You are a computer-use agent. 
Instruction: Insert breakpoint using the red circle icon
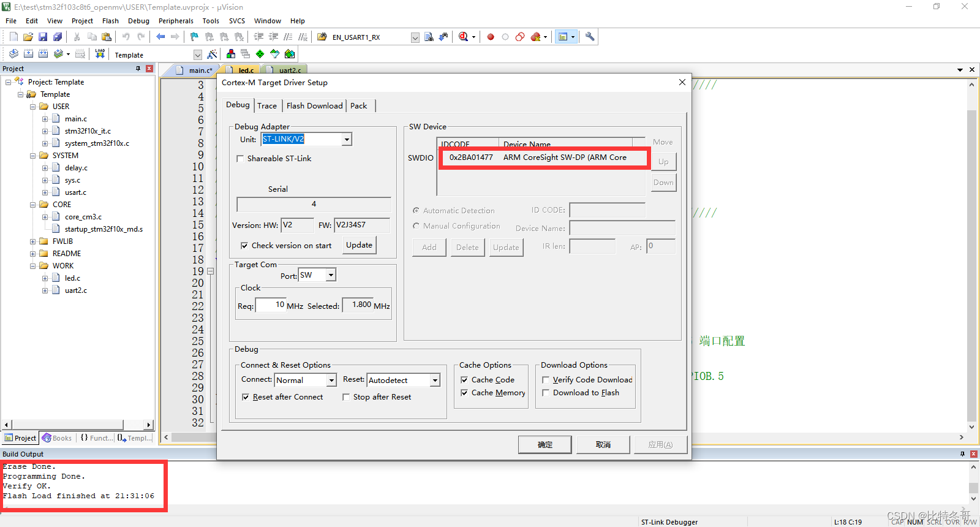click(491, 37)
